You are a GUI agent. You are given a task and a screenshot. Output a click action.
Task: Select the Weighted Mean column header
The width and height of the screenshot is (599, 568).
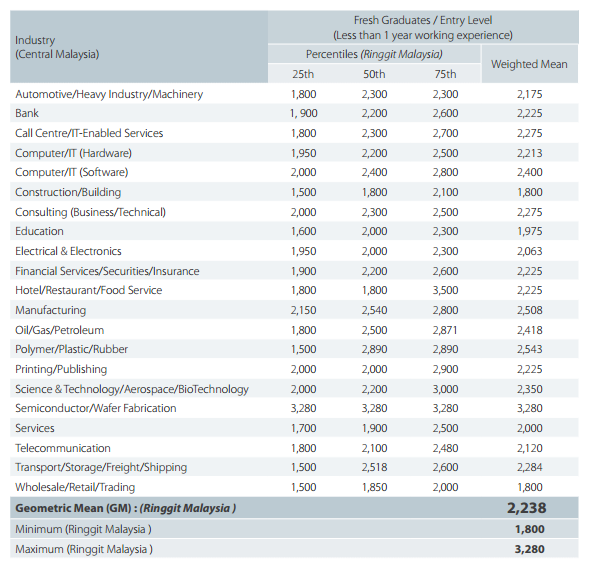click(529, 64)
